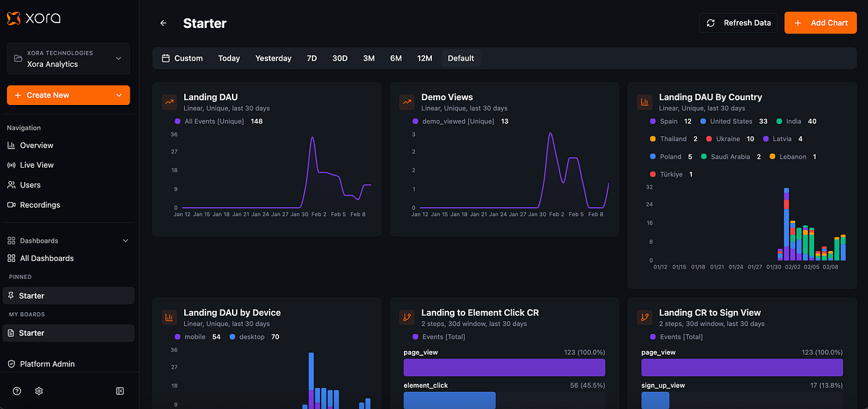Open the Landing DAU chart title
The width and height of the screenshot is (868, 409).
211,97
